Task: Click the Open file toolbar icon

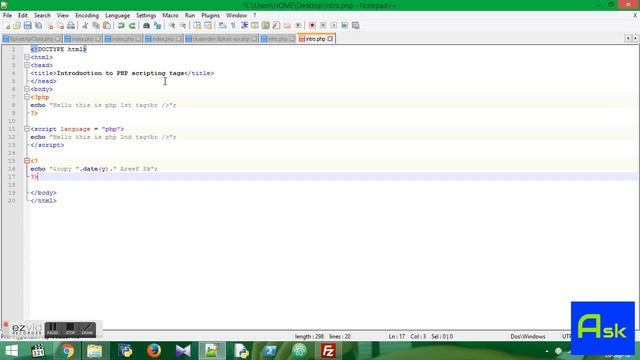Action: point(17,26)
